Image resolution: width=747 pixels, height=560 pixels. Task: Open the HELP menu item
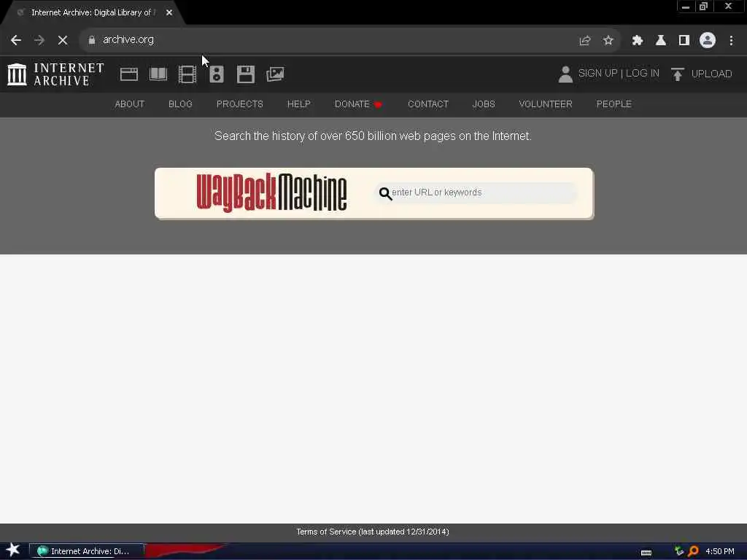click(x=298, y=104)
